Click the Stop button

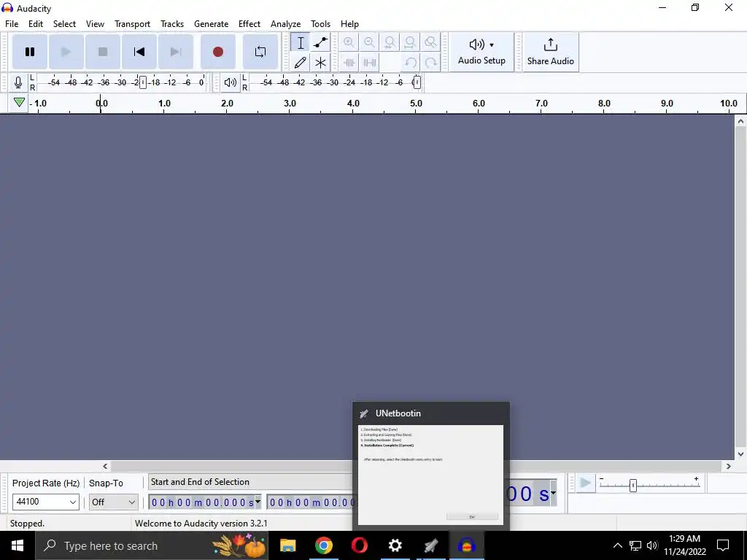[x=102, y=52]
